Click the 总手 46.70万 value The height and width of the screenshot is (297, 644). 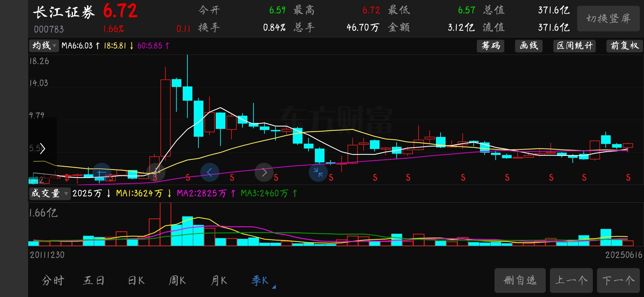coord(363,28)
